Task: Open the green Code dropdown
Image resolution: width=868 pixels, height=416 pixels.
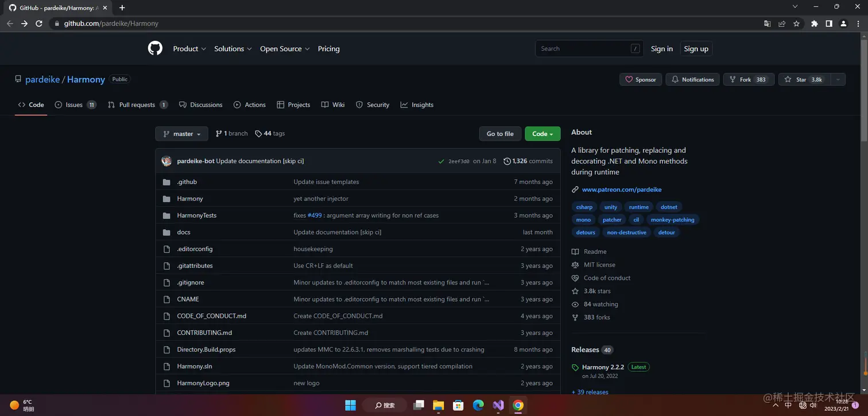Action: tap(542, 134)
